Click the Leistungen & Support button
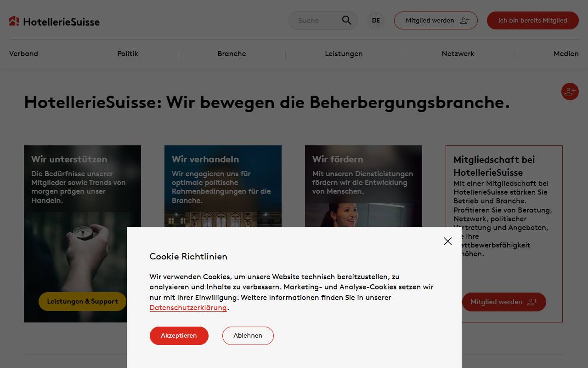This screenshot has width=588, height=368. pos(82,301)
